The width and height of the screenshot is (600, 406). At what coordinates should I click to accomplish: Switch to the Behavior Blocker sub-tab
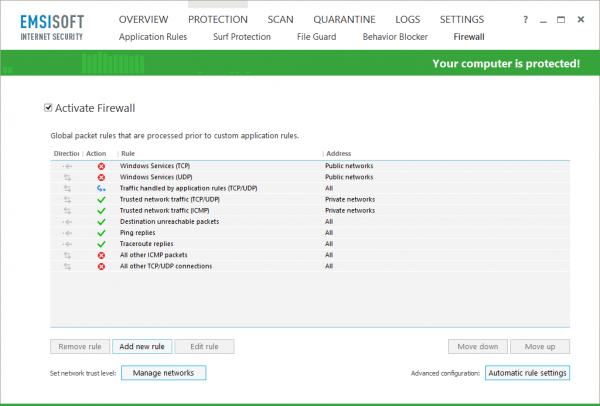coord(395,37)
